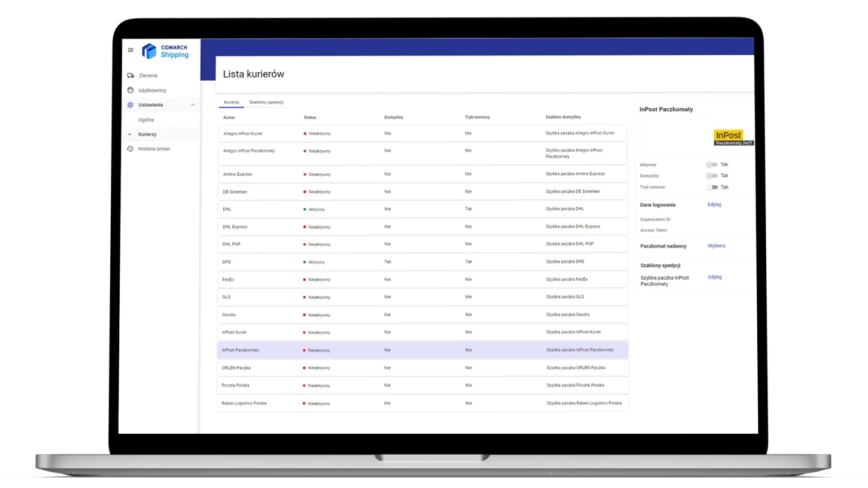Click Edytuj for Szybka paczka InPost Paczkomaty
The height and width of the screenshot is (488, 868).
715,277
